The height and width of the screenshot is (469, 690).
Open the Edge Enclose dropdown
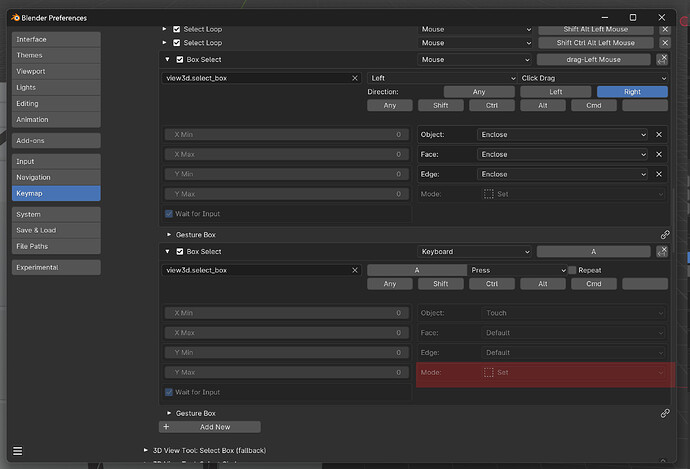[x=563, y=174]
